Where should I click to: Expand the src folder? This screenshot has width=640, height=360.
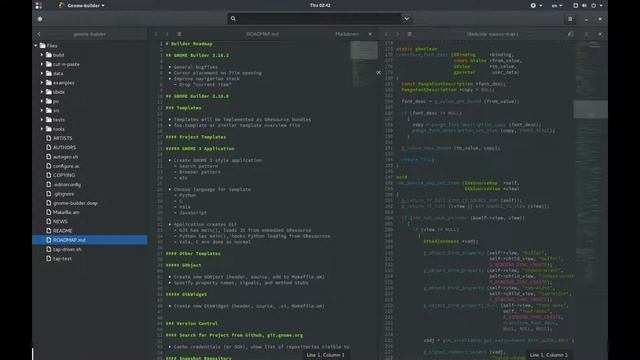pos(42,110)
